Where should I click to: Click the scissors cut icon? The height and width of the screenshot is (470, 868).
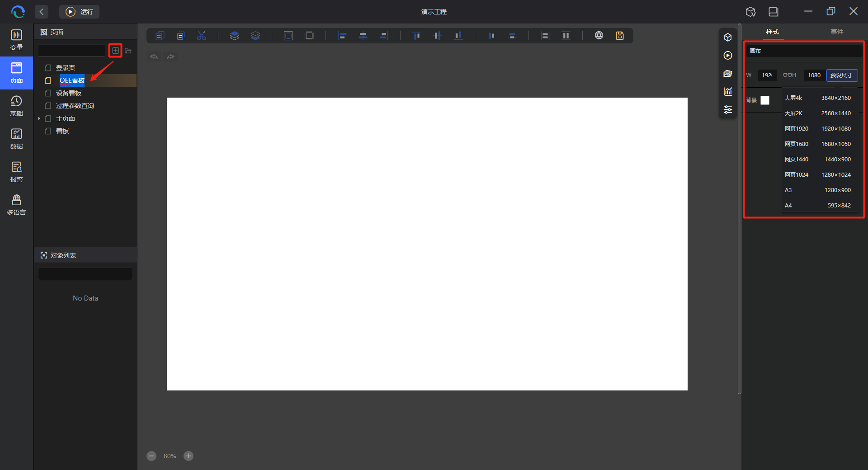[202, 36]
